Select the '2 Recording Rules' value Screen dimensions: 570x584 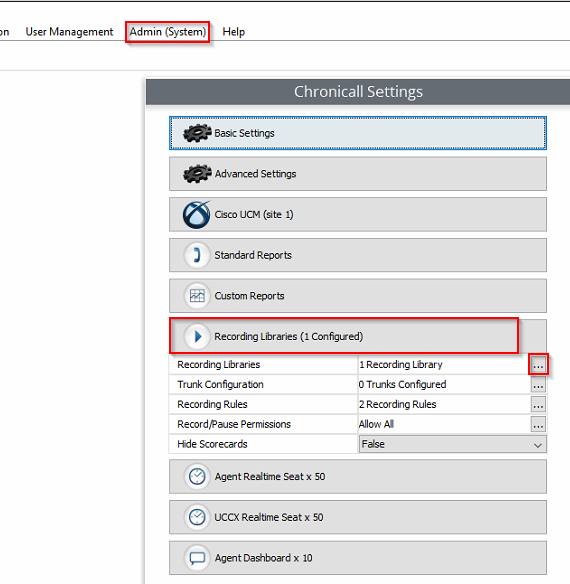point(398,404)
